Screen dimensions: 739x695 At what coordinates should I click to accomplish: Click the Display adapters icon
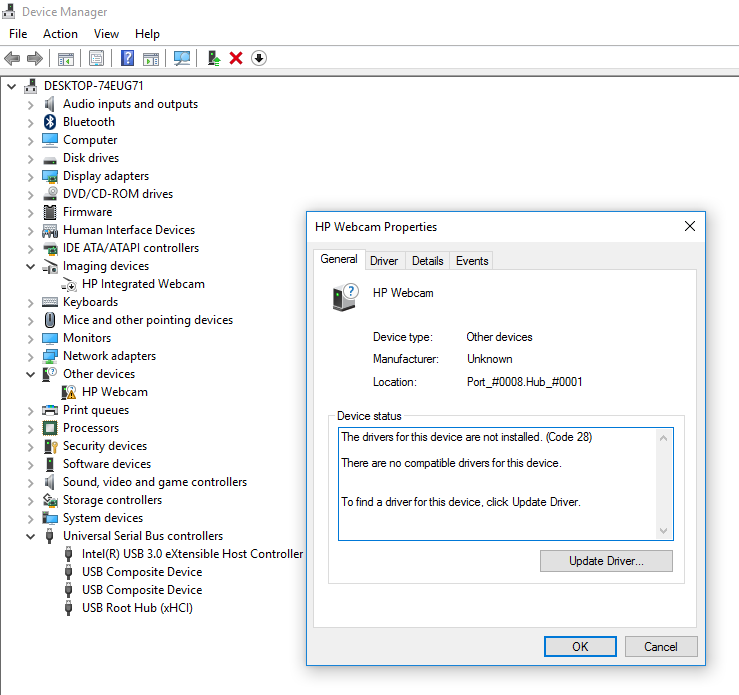(x=50, y=176)
